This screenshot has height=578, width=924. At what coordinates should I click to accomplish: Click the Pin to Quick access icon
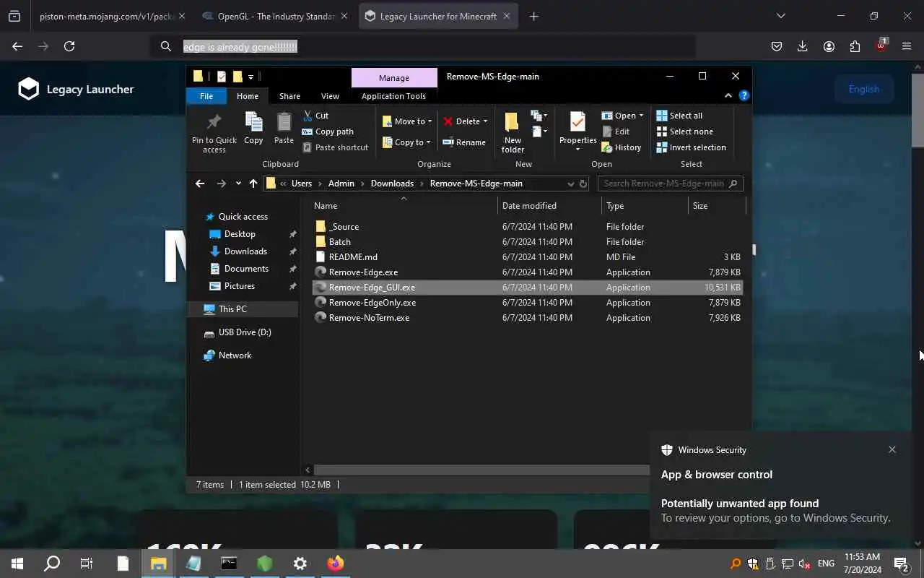(214, 121)
